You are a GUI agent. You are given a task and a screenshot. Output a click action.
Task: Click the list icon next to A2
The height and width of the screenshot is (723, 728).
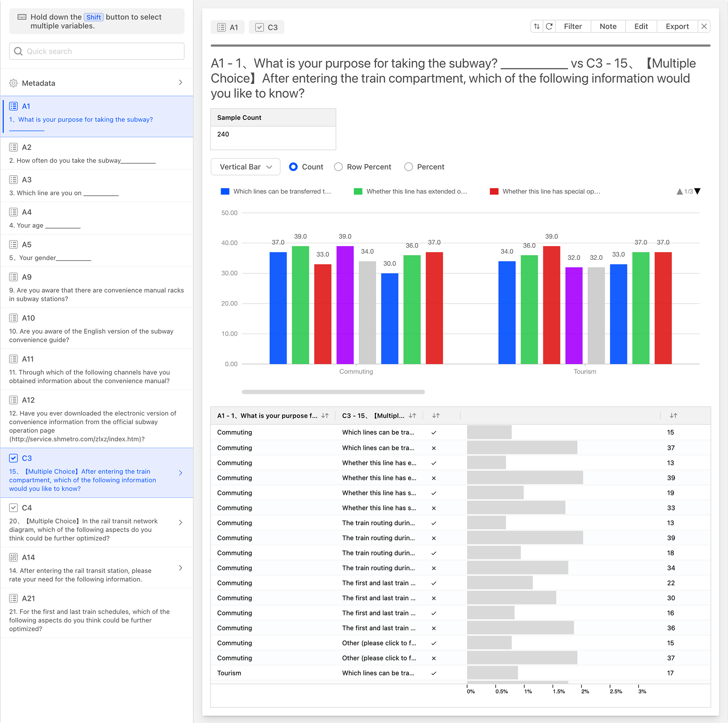pos(14,147)
